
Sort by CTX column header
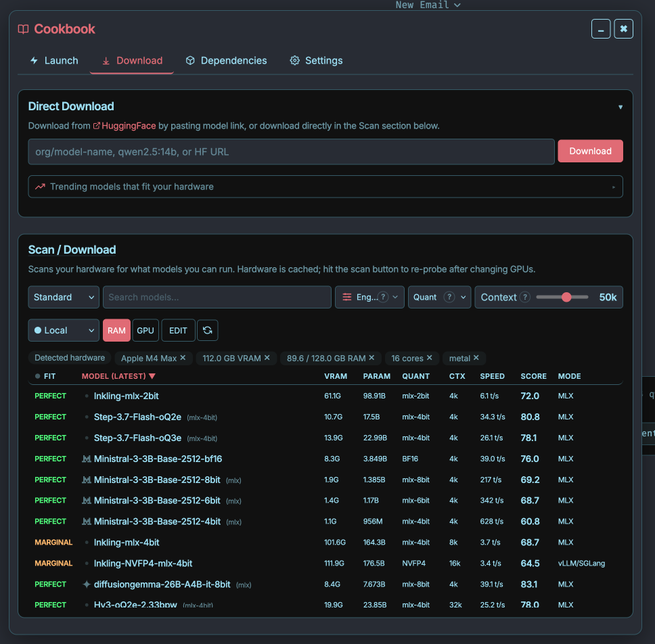click(x=457, y=376)
